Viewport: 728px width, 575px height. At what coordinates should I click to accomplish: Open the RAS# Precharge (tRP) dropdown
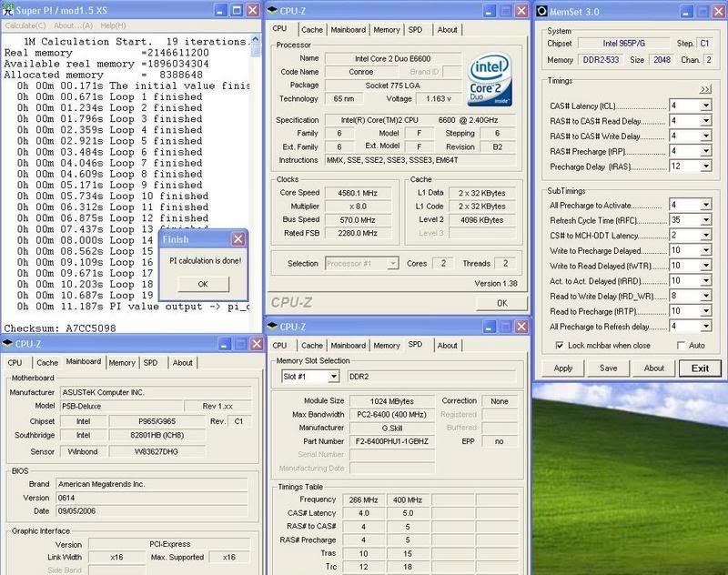point(706,151)
